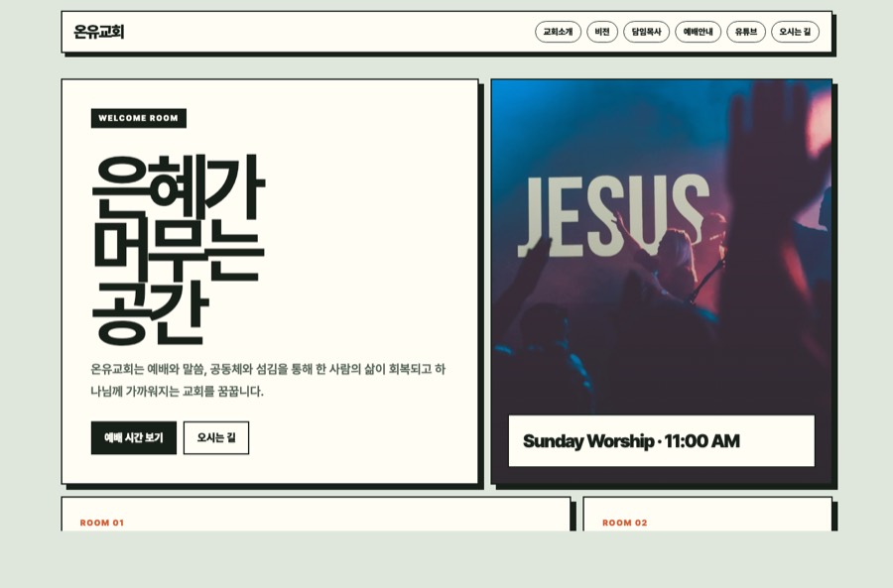Click the WELCOME ROOM badge
This screenshot has height=588, width=893.
138,118
